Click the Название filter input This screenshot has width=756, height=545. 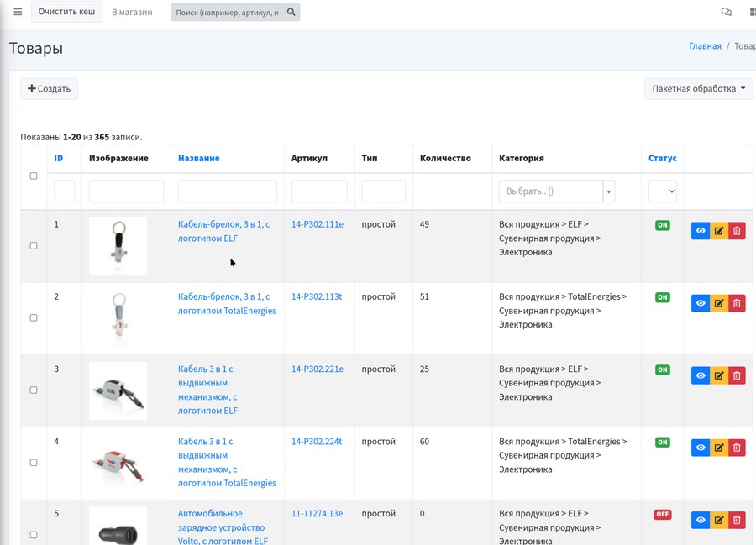click(x=228, y=191)
